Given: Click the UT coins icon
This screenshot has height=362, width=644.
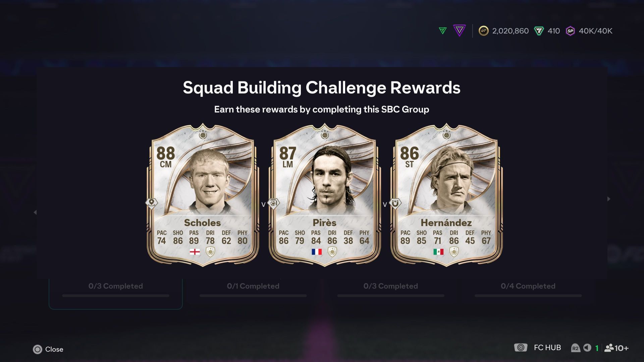Looking at the screenshot, I should (483, 31).
